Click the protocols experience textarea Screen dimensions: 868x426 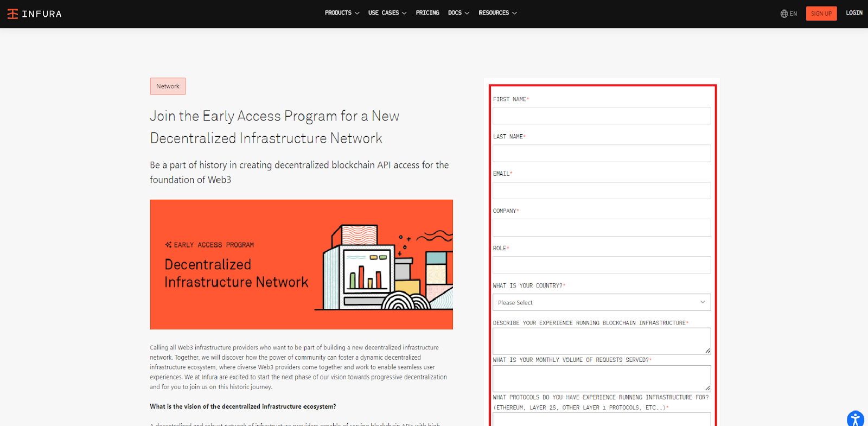tap(602, 419)
